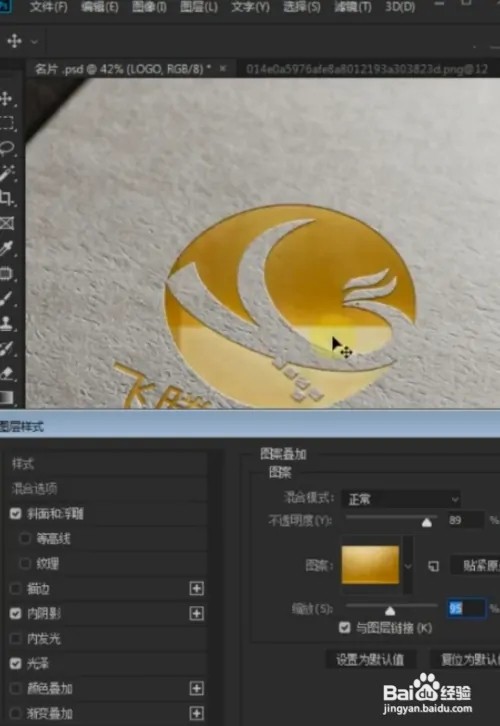
Task: Toggle 与图层链接 checkbox
Action: [x=344, y=628]
